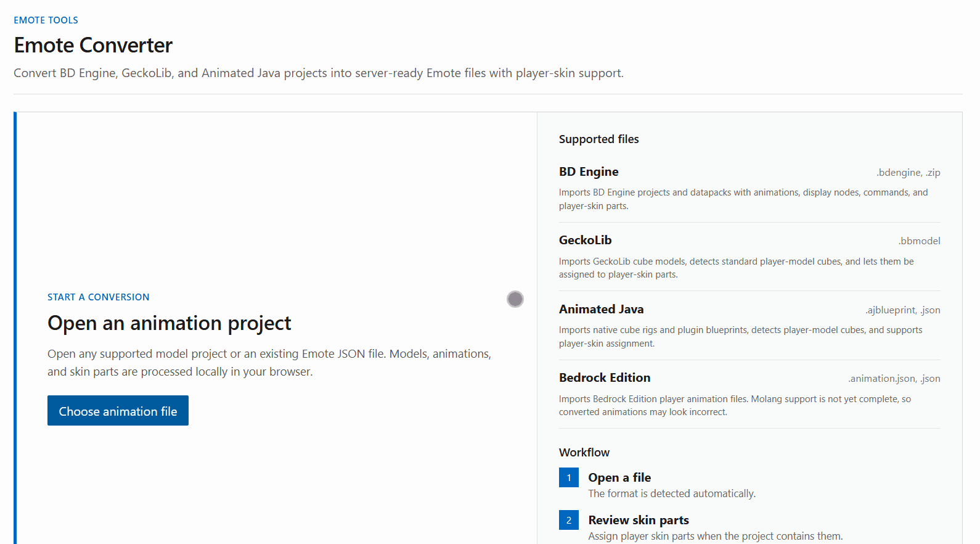Click the Choose animation file button
This screenshot has height=544, width=980.
pyautogui.click(x=118, y=411)
